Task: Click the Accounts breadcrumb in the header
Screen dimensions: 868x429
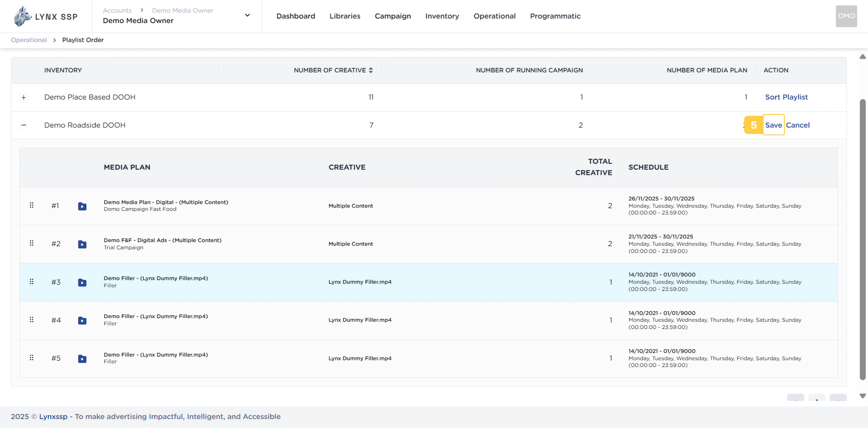Action: coord(117,10)
